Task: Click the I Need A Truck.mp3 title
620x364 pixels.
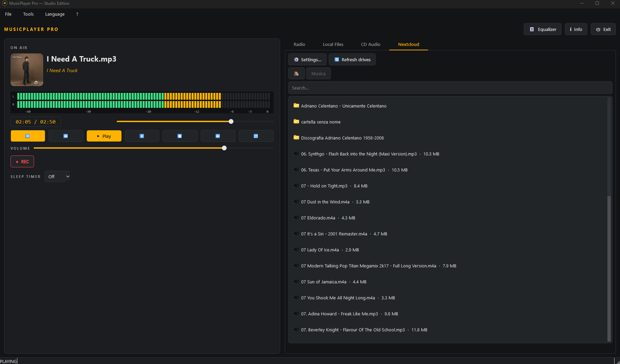Action: coord(82,59)
